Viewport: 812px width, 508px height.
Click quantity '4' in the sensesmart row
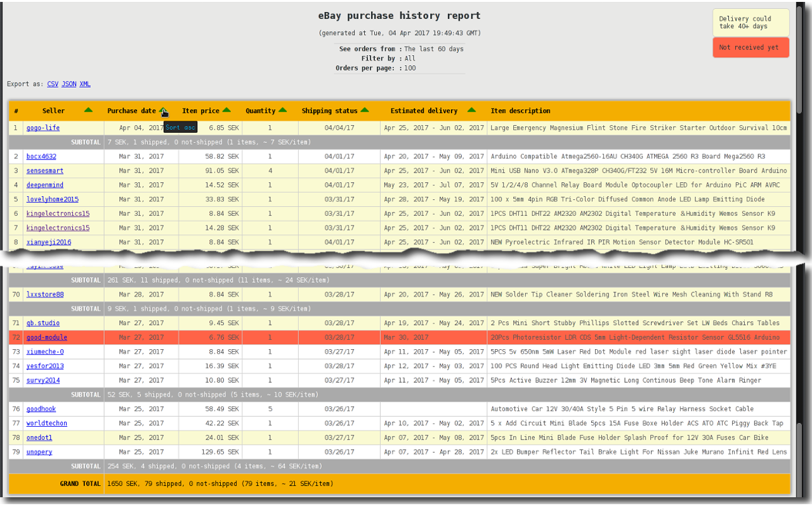click(270, 171)
